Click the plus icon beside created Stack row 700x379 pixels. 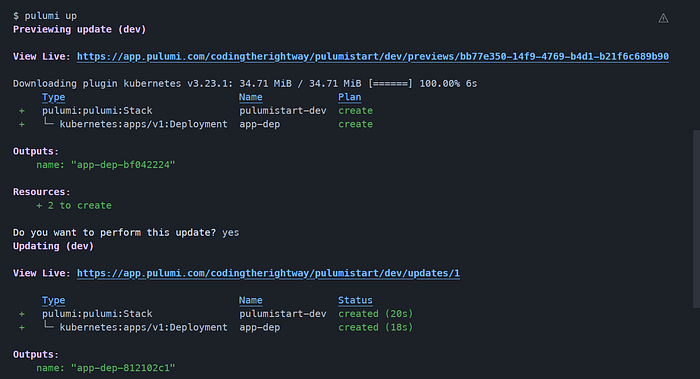click(22, 314)
